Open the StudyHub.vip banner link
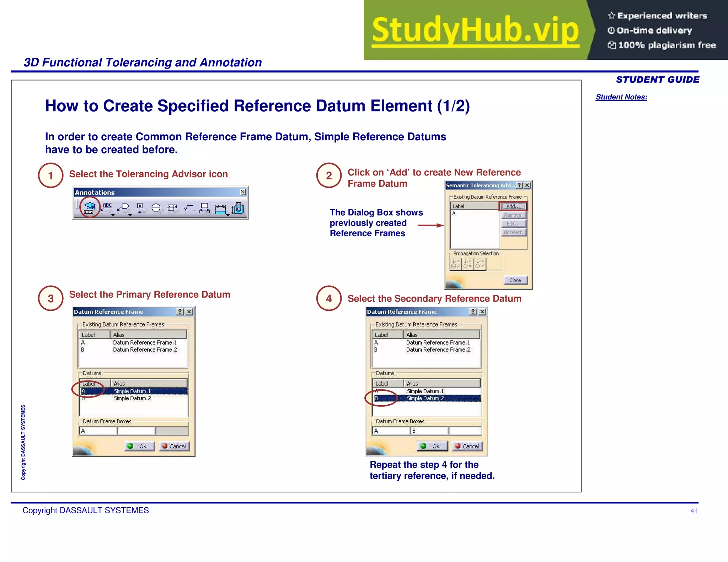The image size is (728, 562). [x=475, y=30]
